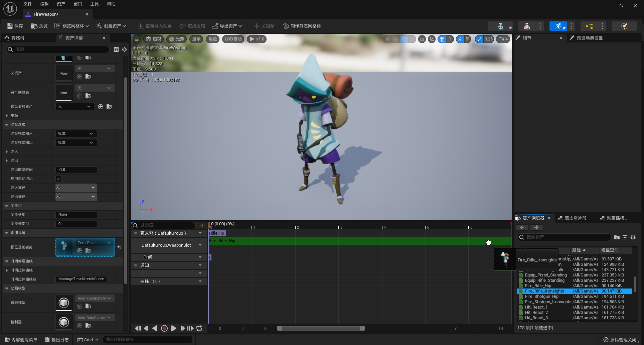Open the Window menu
This screenshot has width=644, height=345.
(x=78, y=4)
